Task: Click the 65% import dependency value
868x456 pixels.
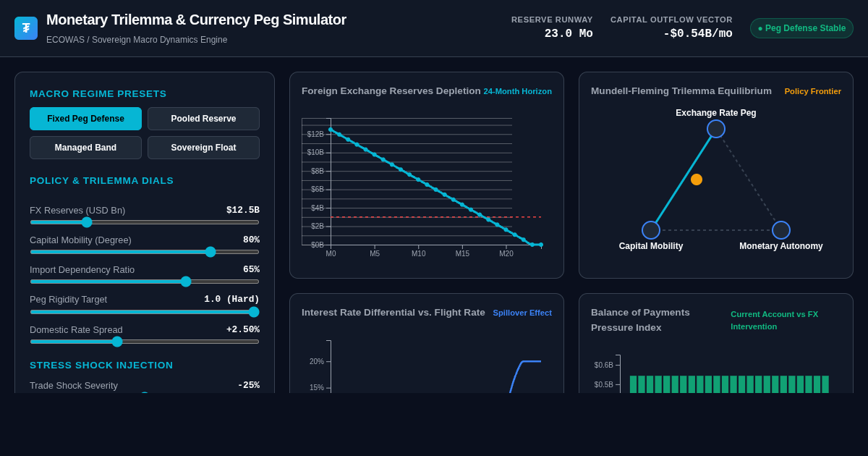Action: click(x=251, y=269)
